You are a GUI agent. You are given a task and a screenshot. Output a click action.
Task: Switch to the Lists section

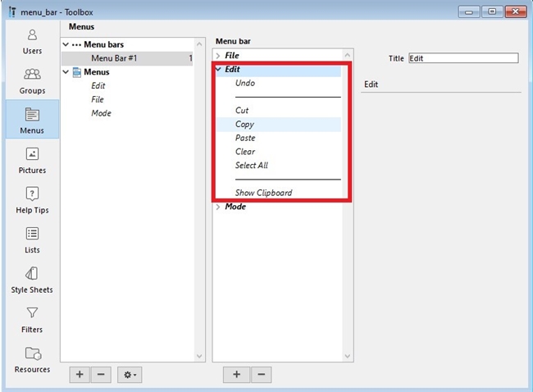coord(32,239)
